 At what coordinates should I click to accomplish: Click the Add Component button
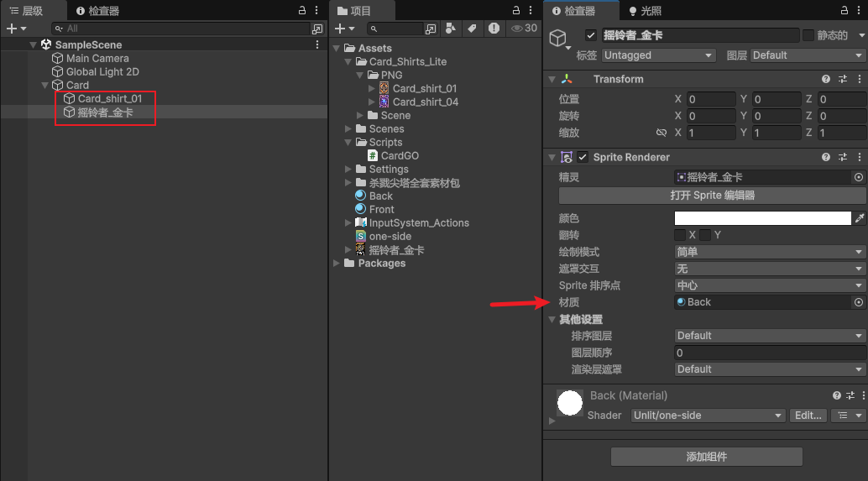[706, 457]
